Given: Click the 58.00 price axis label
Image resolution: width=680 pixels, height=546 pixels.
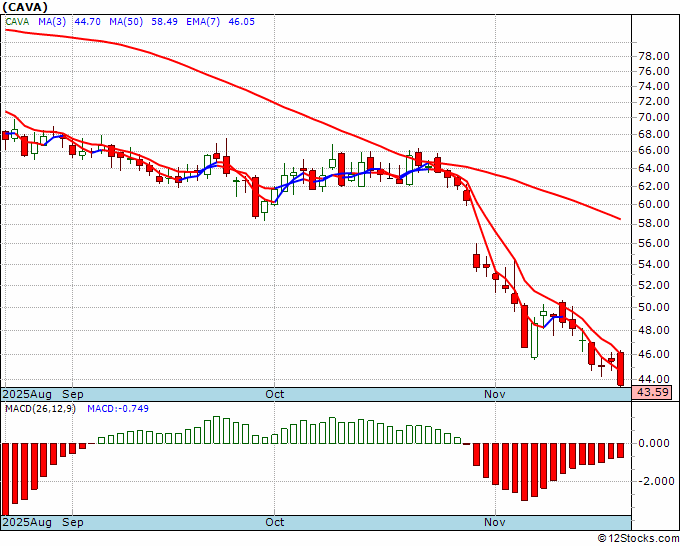Looking at the screenshot, I should pyautogui.click(x=654, y=224).
